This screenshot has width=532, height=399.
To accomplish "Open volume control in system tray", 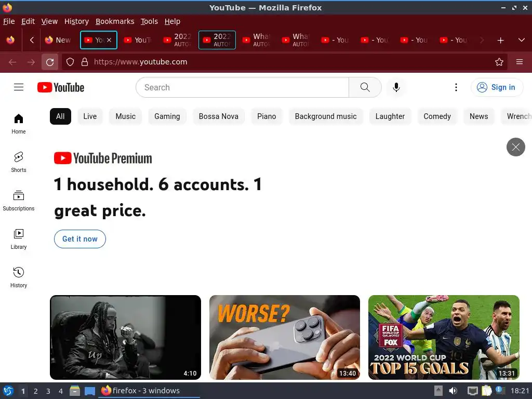I will coord(453,391).
